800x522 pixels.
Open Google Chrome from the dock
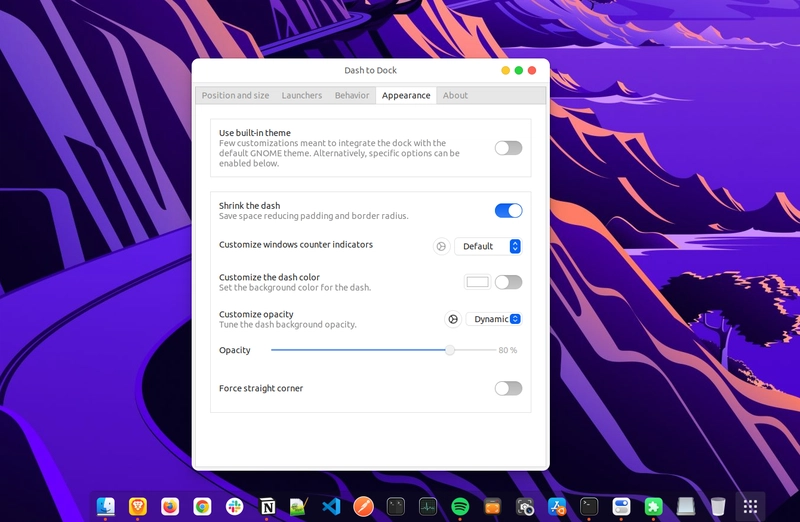pyautogui.click(x=202, y=506)
